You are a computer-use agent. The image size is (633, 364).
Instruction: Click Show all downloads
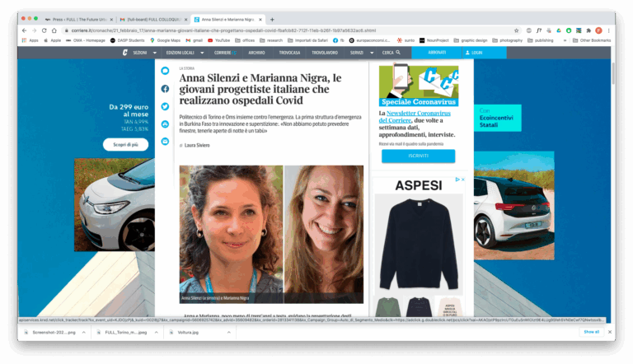tap(591, 332)
